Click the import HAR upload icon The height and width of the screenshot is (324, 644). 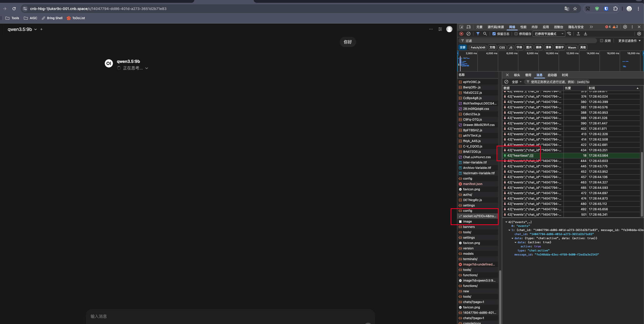click(578, 34)
